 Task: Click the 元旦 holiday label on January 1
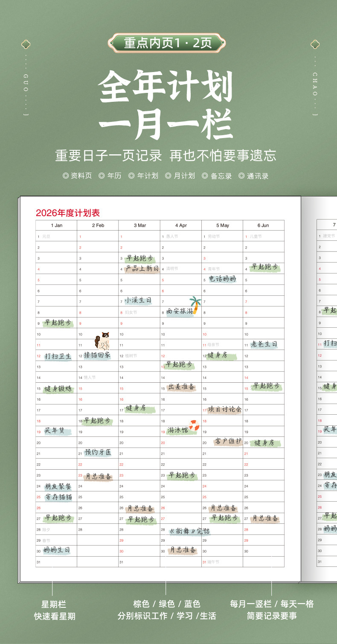[46, 237]
